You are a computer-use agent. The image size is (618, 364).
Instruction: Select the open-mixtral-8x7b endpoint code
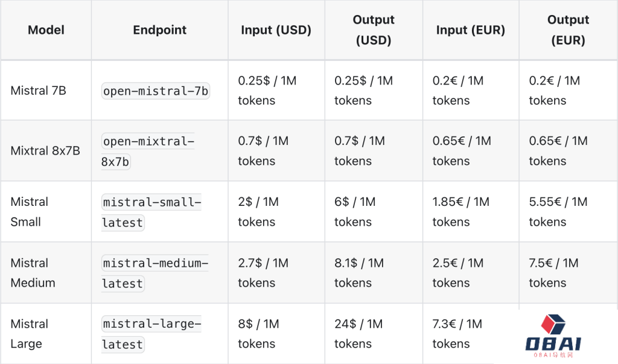(x=148, y=151)
